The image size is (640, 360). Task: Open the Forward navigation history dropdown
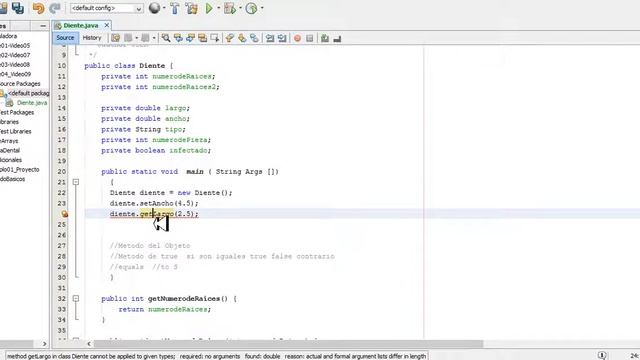click(x=154, y=38)
